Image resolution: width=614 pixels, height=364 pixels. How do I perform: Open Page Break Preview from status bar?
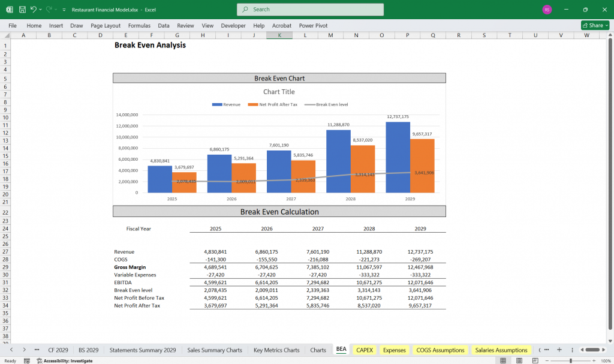tap(535, 360)
